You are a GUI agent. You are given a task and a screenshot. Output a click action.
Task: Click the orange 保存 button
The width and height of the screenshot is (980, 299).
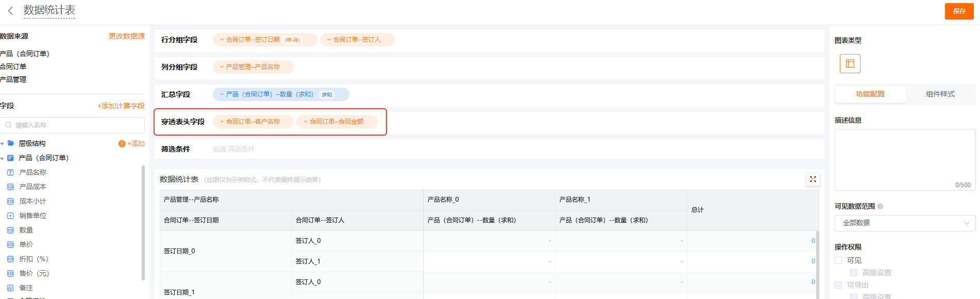(x=958, y=11)
